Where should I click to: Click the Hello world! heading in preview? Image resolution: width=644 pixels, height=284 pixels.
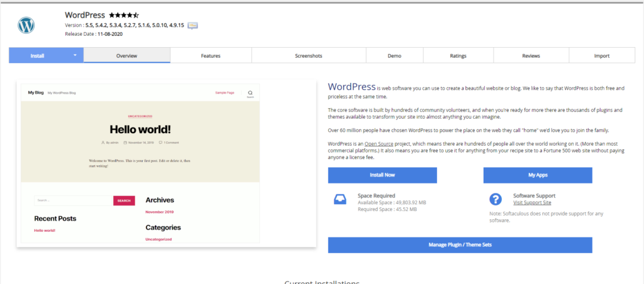140,129
